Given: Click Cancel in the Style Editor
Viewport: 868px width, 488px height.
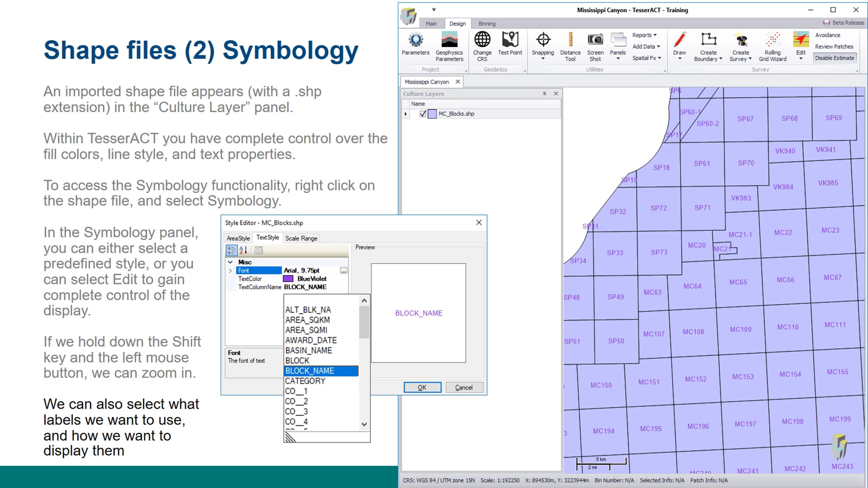Looking at the screenshot, I should (464, 388).
